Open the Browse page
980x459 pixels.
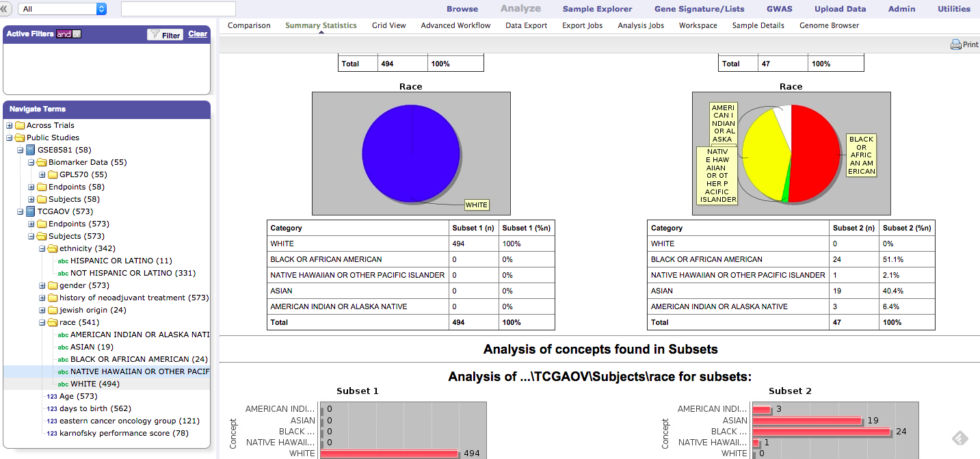[462, 9]
